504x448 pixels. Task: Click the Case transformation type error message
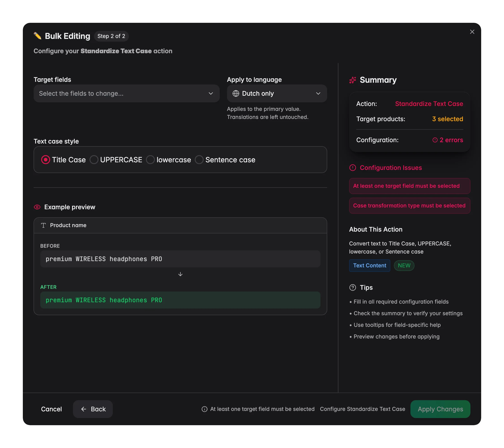pyautogui.click(x=410, y=206)
